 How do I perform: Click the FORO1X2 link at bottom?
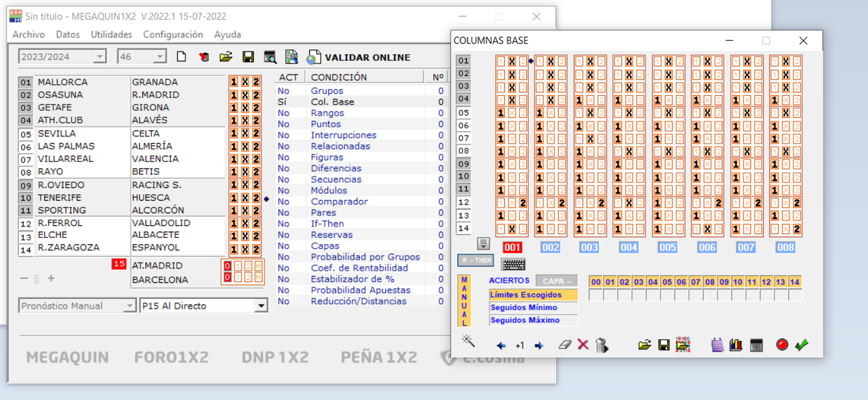(172, 357)
